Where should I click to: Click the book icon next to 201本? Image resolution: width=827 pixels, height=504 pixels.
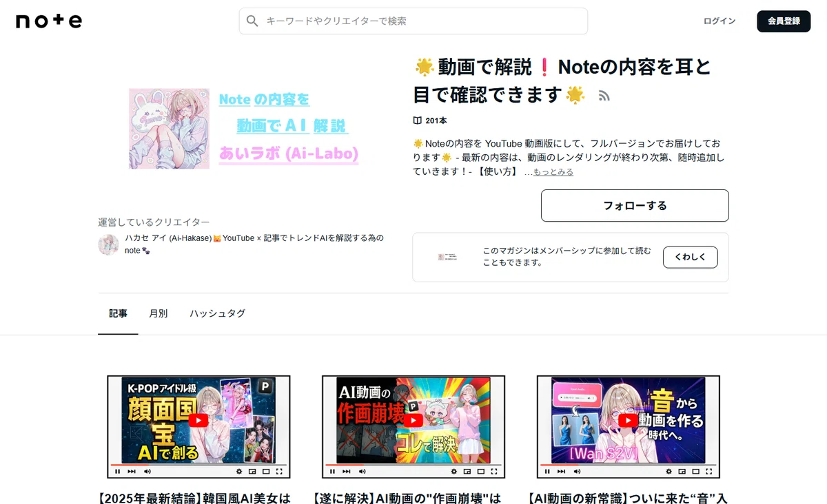point(417,120)
